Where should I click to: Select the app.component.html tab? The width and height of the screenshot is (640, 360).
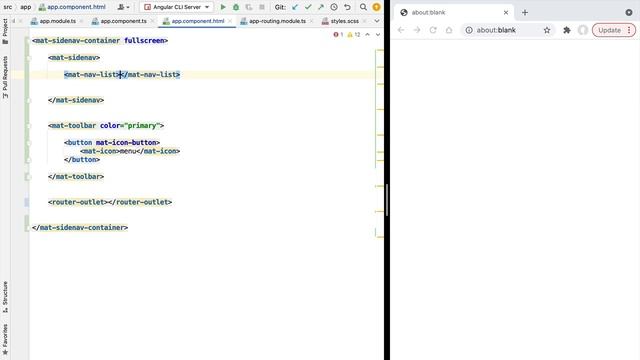tap(198, 21)
